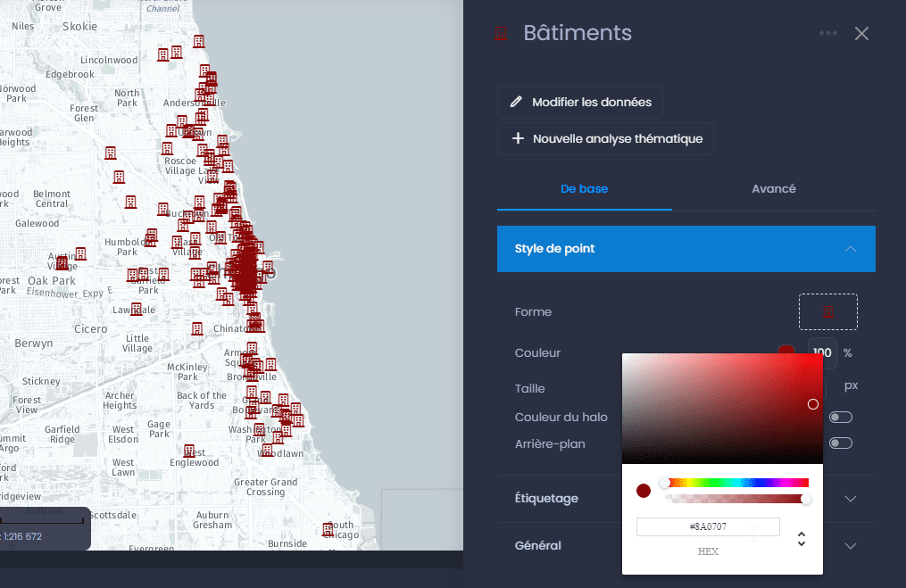Click the opacity 100 percent field

822,352
